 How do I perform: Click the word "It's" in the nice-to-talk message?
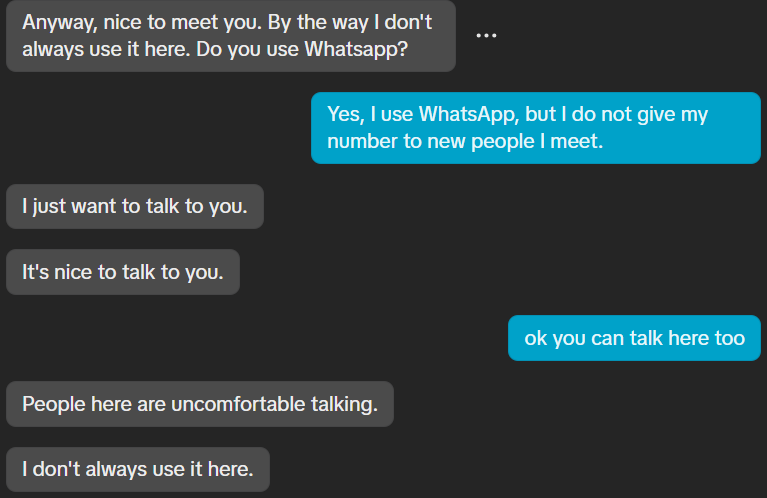pyautogui.click(x=36, y=272)
